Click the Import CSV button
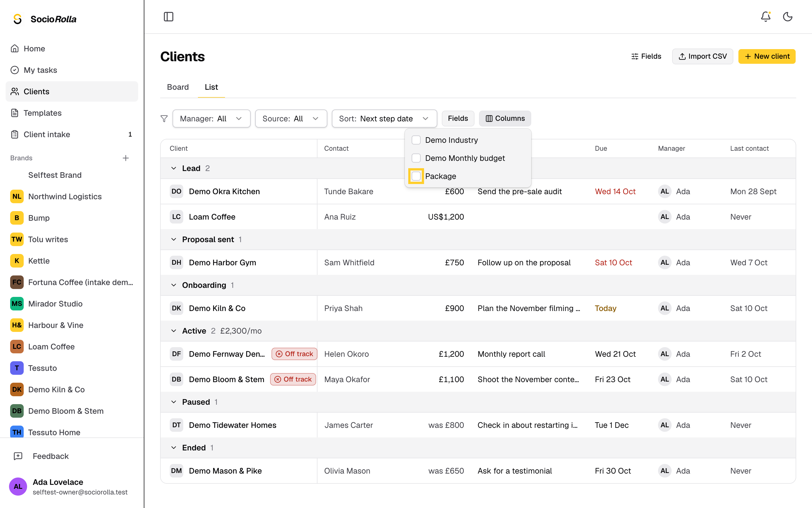 click(x=702, y=56)
